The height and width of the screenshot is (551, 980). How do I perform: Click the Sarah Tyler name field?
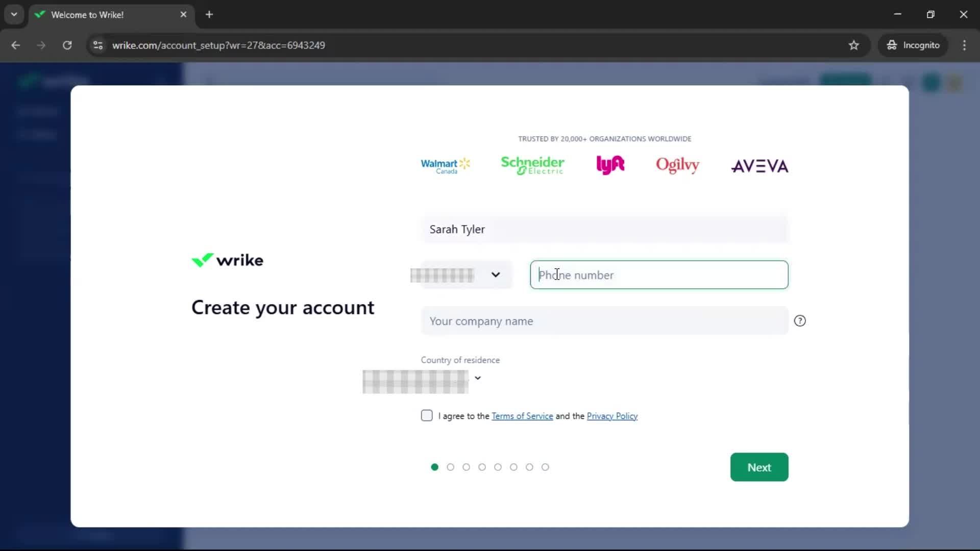[x=605, y=230]
